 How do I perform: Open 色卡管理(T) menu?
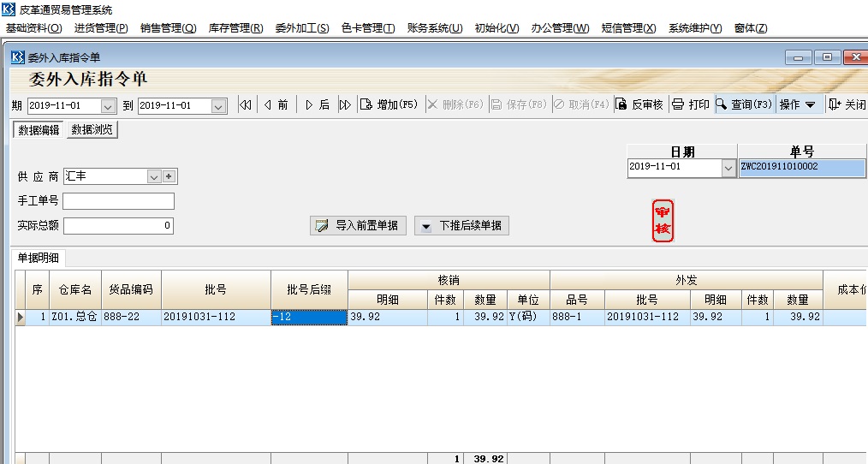tap(368, 28)
